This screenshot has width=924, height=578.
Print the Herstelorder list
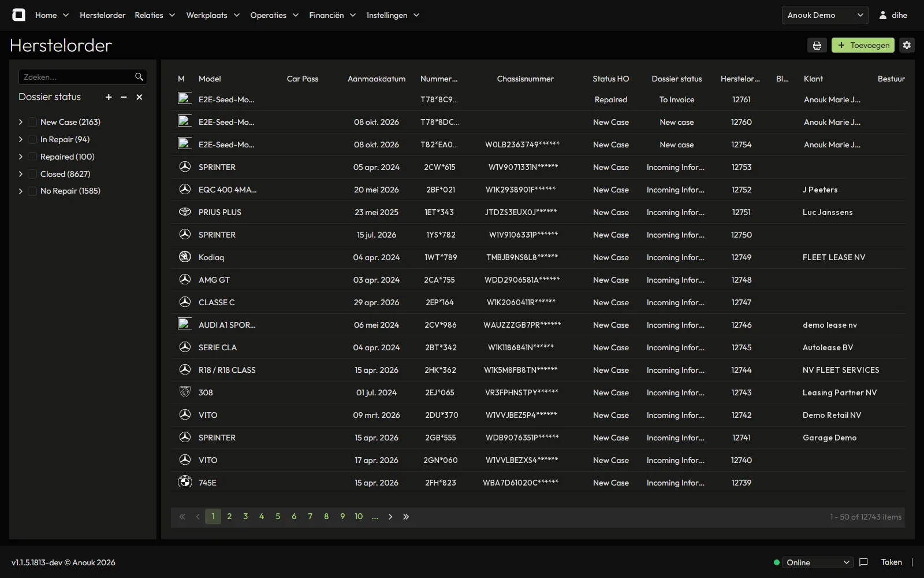tap(817, 45)
